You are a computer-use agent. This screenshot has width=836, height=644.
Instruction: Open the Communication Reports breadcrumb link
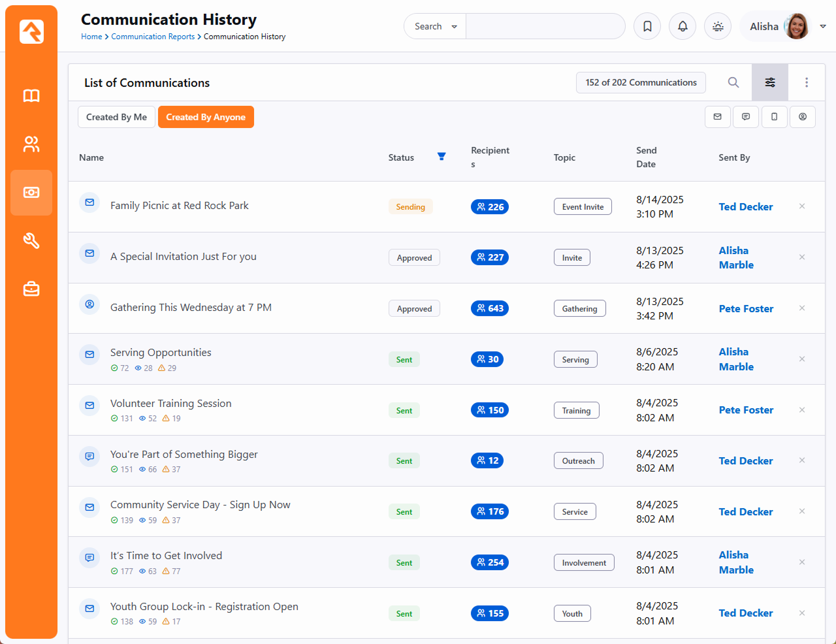pos(153,37)
